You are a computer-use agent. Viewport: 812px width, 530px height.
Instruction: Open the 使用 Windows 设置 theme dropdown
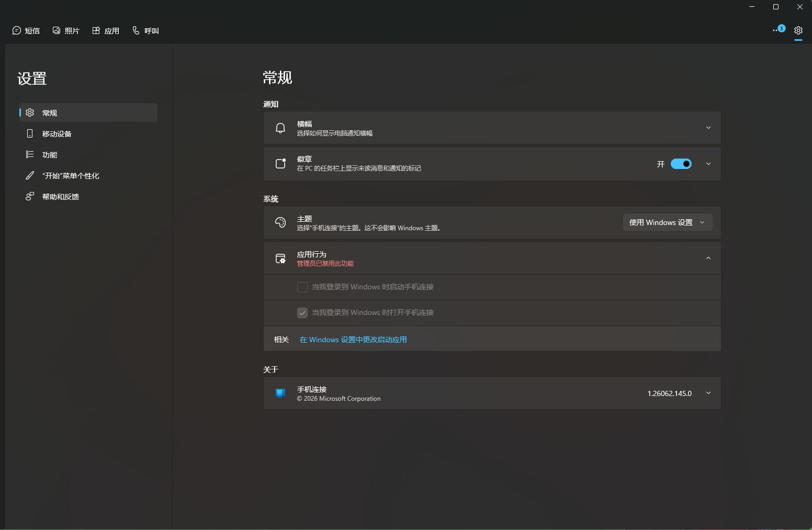pyautogui.click(x=668, y=222)
